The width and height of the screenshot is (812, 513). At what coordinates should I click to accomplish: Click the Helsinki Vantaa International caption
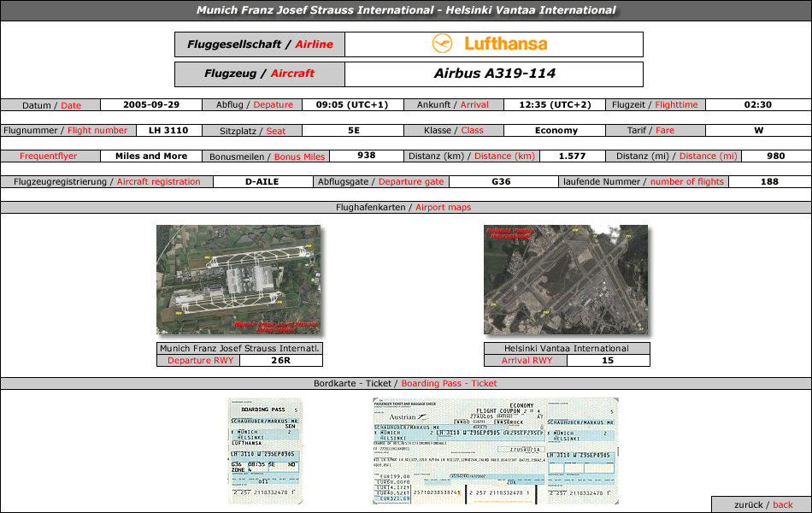coord(567,348)
